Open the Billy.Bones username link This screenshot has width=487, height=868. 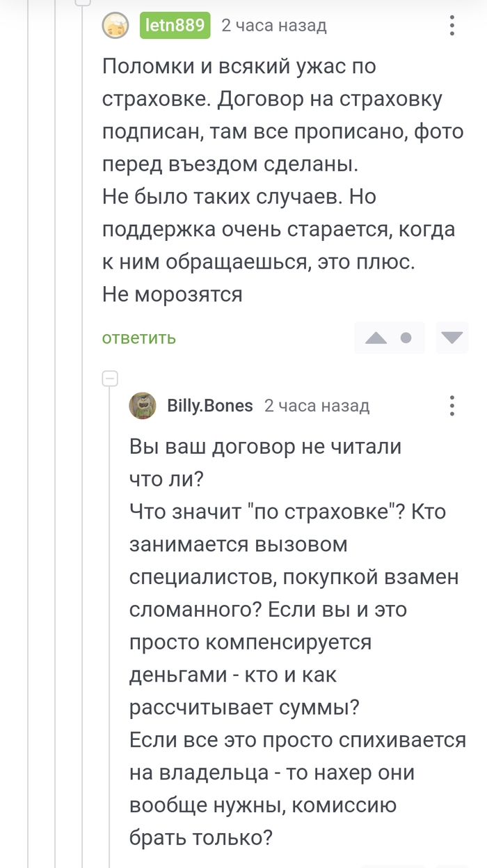point(210,405)
